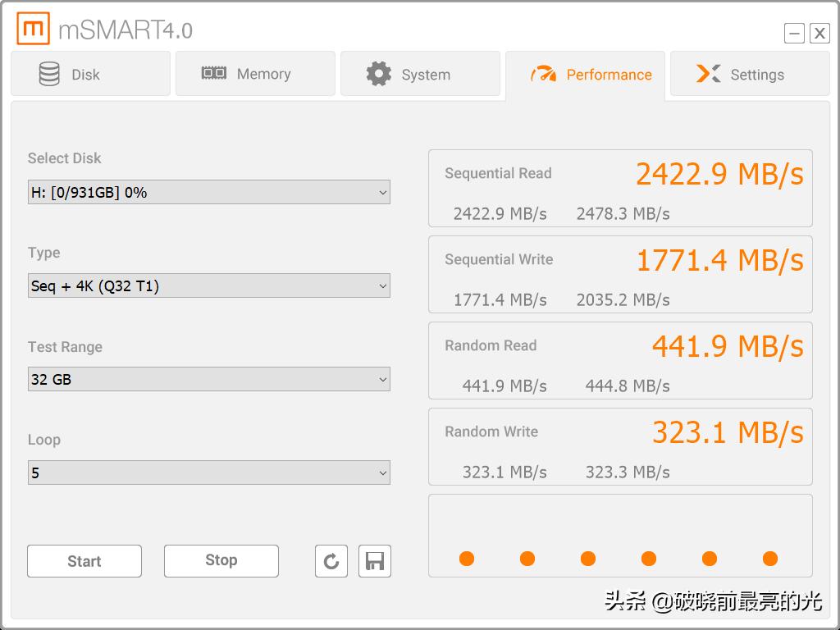This screenshot has height=630, width=840.
Task: Click the Performance gauge icon
Action: (543, 74)
